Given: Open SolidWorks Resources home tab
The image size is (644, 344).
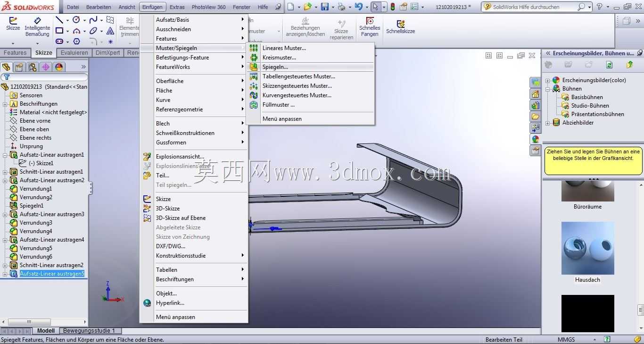Looking at the screenshot, I should click(x=535, y=94).
